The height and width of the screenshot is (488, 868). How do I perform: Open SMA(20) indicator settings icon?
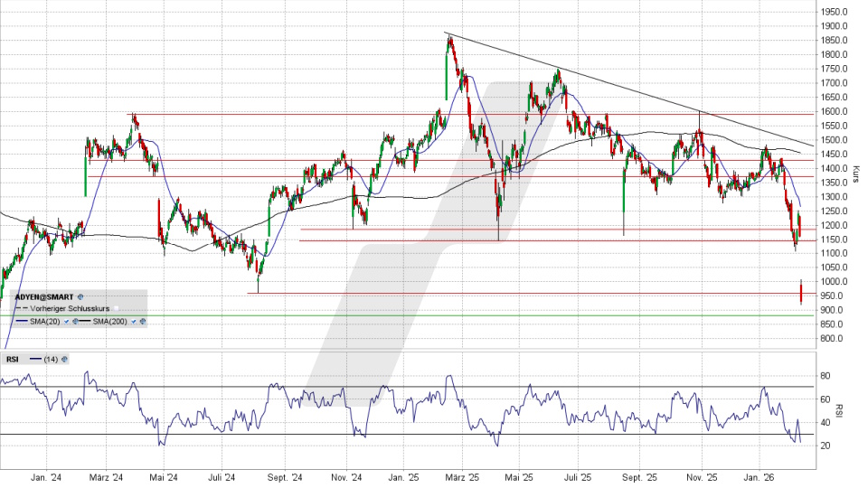tap(75, 322)
